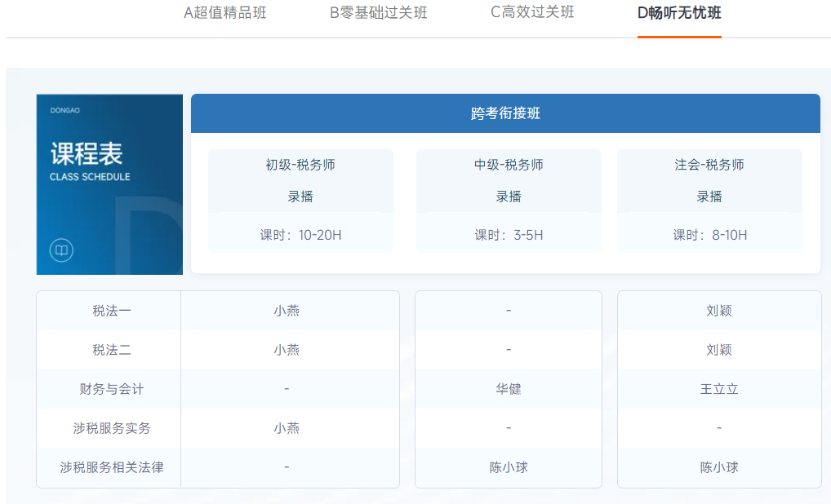Click the D畅听无忧班 tab
The image size is (831, 504).
(679, 12)
